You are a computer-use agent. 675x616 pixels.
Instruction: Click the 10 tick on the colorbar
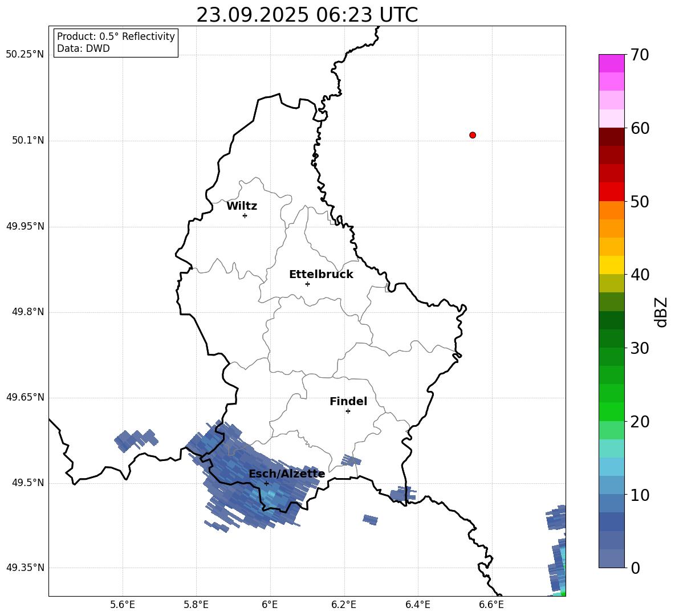click(x=640, y=495)
